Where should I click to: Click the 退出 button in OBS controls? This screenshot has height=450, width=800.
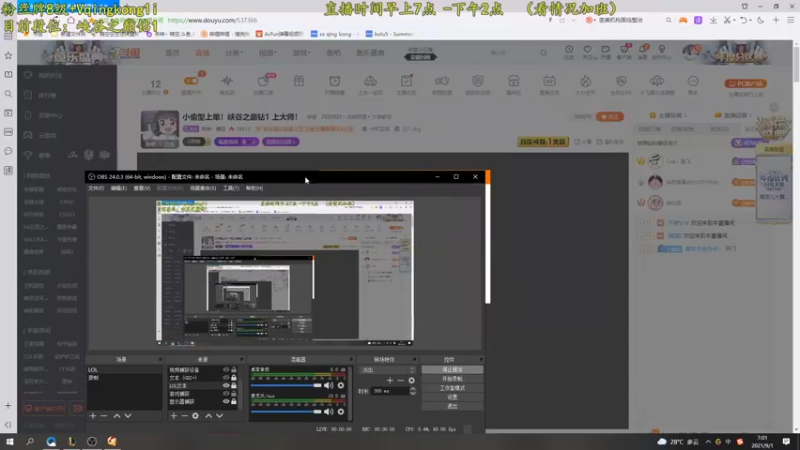pos(452,406)
